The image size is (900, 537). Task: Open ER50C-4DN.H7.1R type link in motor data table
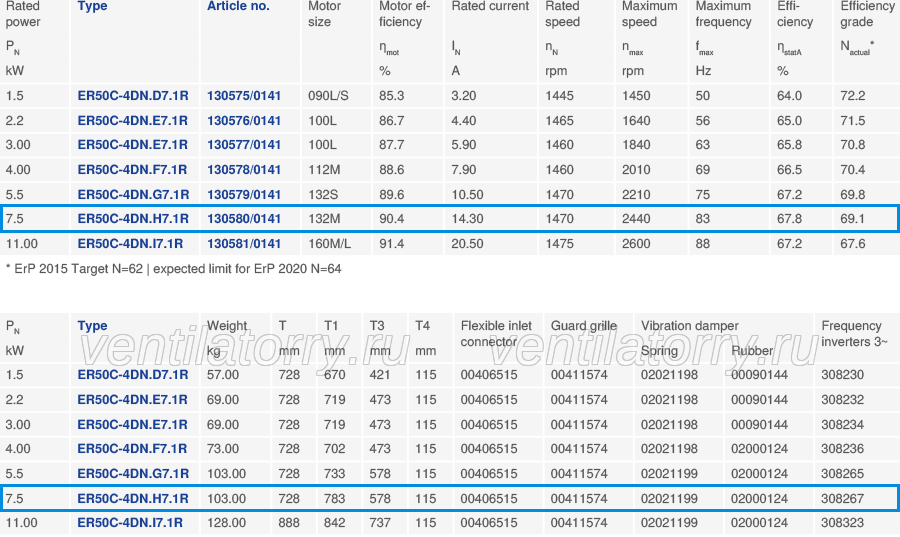(133, 219)
